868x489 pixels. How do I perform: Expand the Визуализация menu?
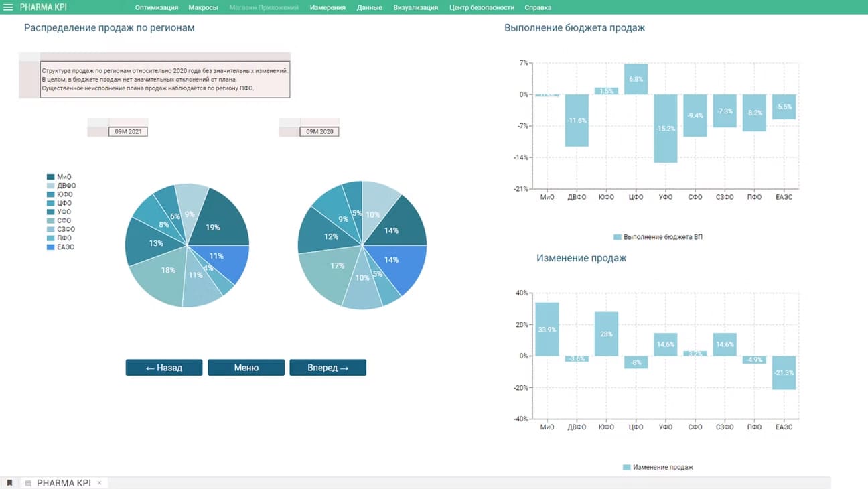[415, 7]
